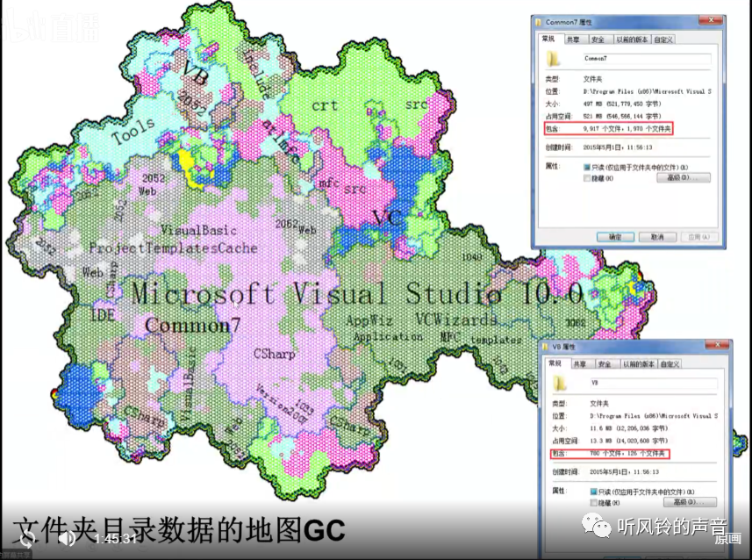The height and width of the screenshot is (560, 752).
Task: Toggle 隐藏 checkbox in Common7 属性 dialog
Action: (x=586, y=178)
